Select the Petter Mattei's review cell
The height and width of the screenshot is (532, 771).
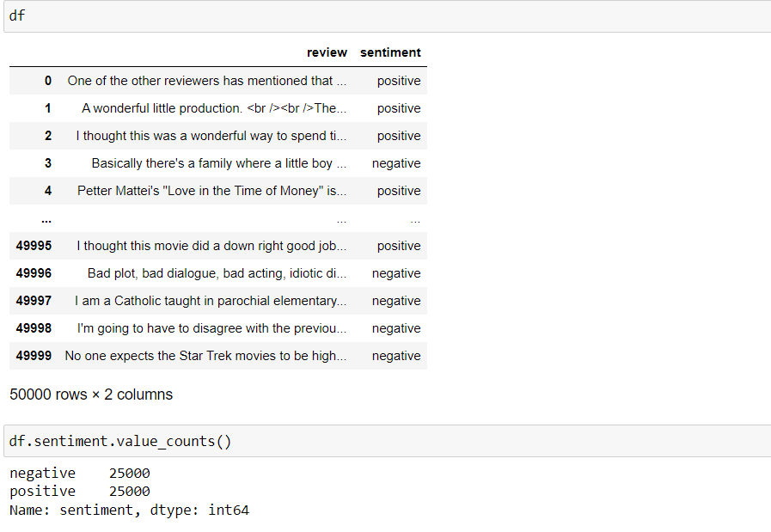pyautogui.click(x=212, y=191)
